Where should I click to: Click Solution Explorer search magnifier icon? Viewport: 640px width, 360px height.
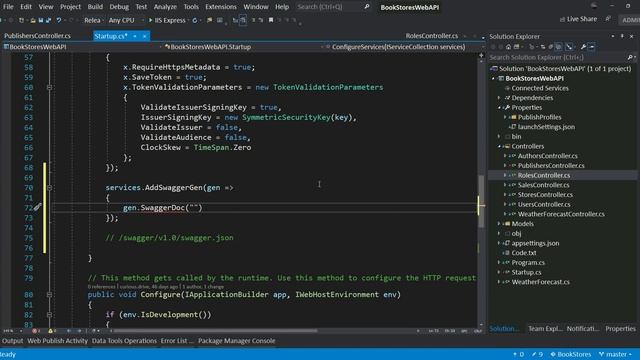(630, 58)
